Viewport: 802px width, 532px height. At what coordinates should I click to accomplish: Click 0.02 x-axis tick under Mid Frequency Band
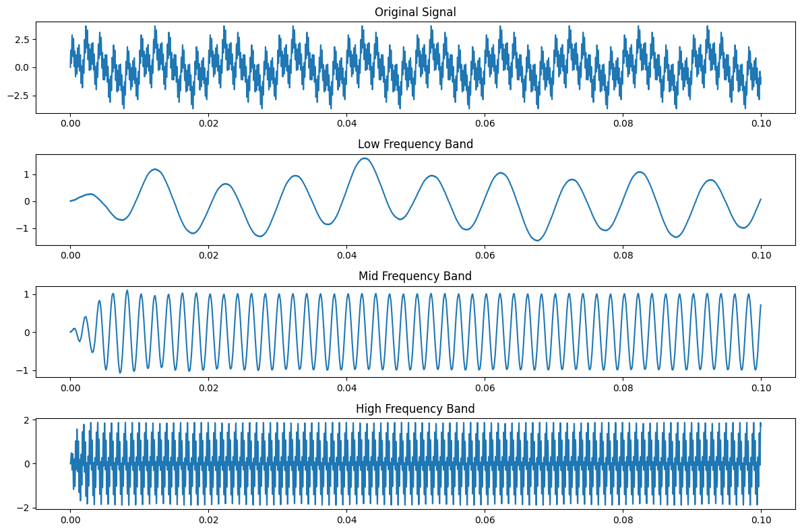(x=208, y=389)
